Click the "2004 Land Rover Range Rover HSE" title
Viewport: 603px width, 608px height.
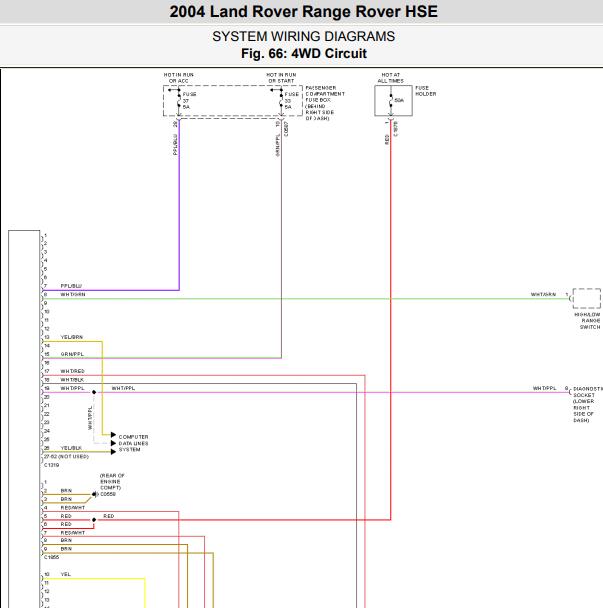tap(303, 12)
